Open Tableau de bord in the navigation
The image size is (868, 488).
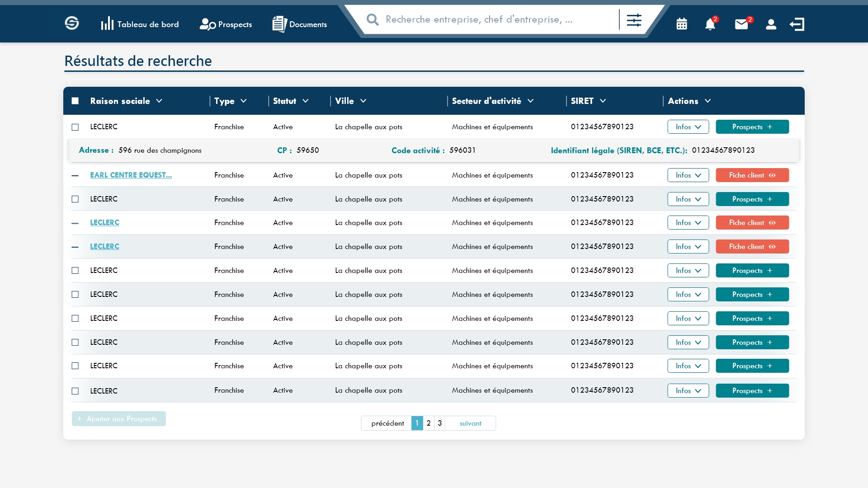[x=140, y=24]
